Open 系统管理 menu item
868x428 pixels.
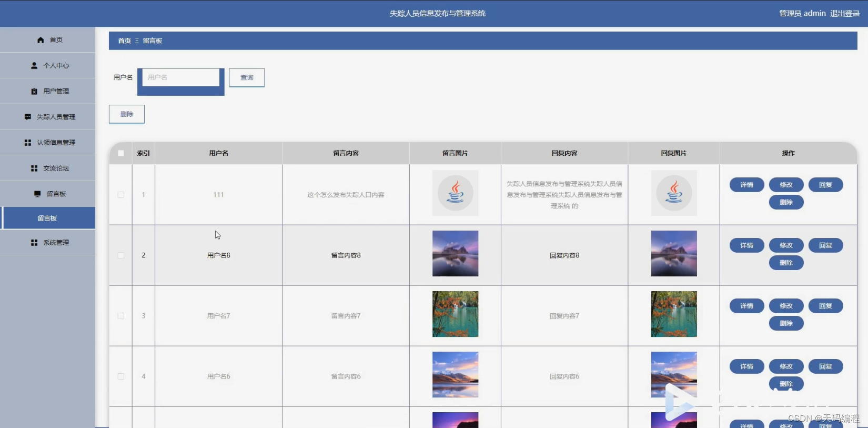[x=47, y=243]
